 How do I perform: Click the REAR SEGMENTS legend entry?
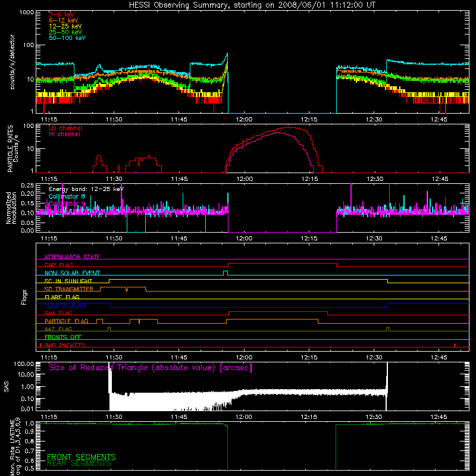pos(79,464)
